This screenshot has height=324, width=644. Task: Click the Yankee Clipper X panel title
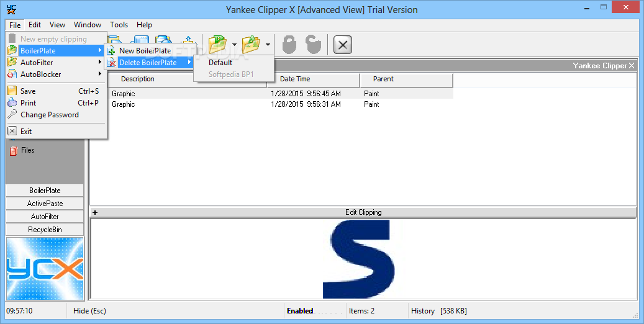(604, 66)
